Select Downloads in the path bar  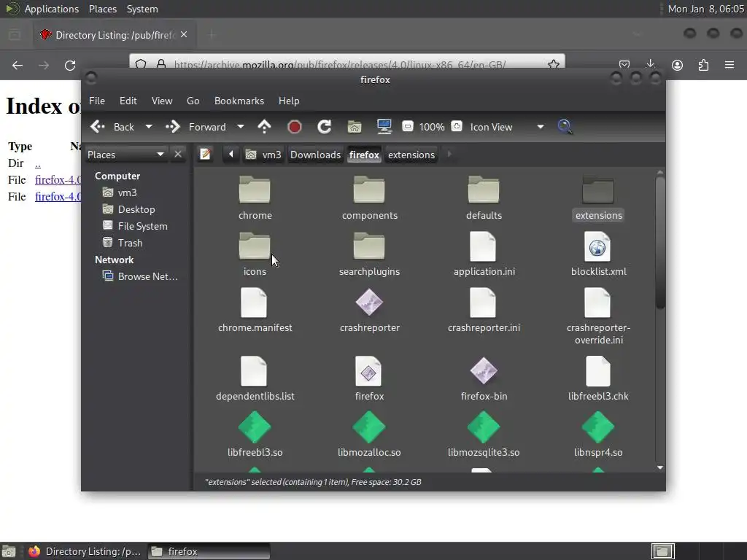[315, 155]
